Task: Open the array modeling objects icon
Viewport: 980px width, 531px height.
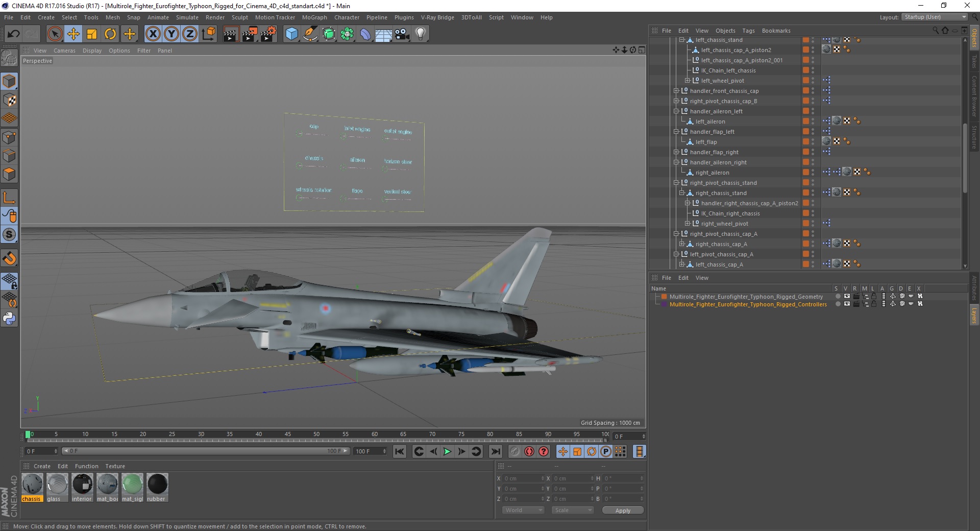Action: (x=348, y=34)
